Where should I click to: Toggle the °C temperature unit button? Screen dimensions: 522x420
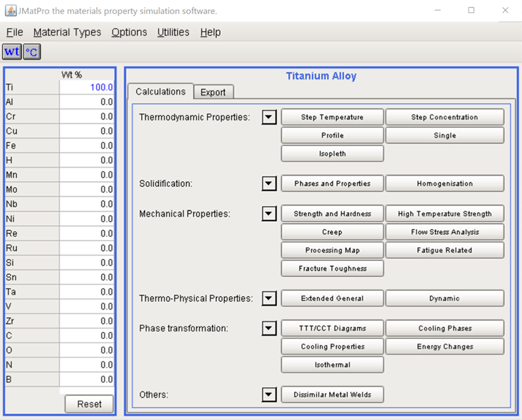pos(32,52)
